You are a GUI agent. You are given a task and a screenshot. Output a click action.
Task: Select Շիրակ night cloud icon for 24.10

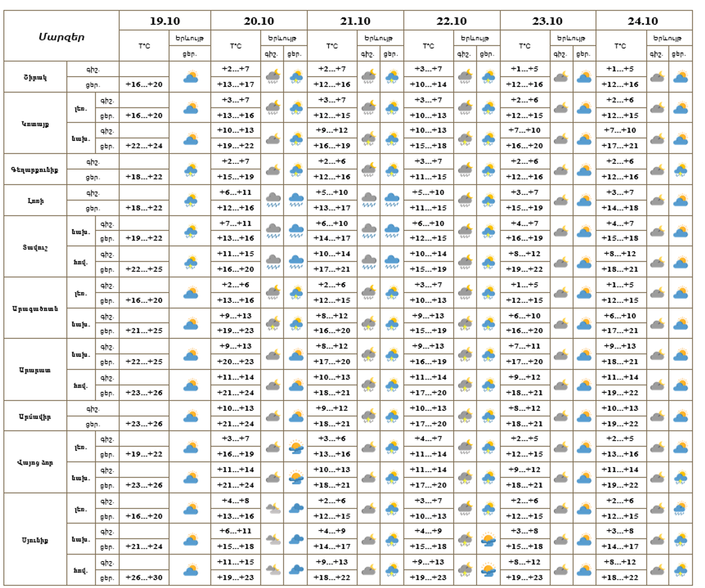point(657,77)
